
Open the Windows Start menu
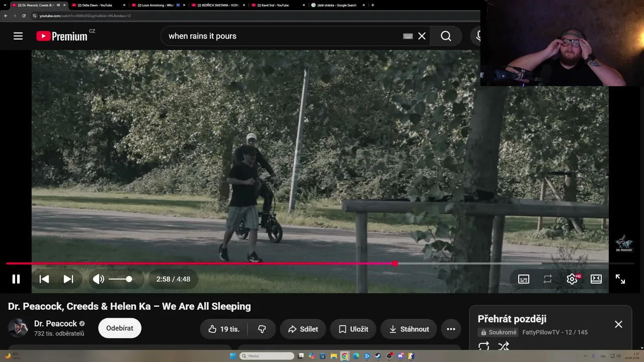pyautogui.click(x=233, y=356)
